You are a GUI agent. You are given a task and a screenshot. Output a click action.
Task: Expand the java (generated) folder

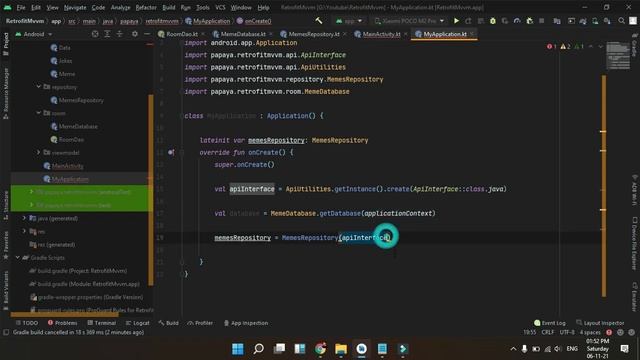pos(24,218)
